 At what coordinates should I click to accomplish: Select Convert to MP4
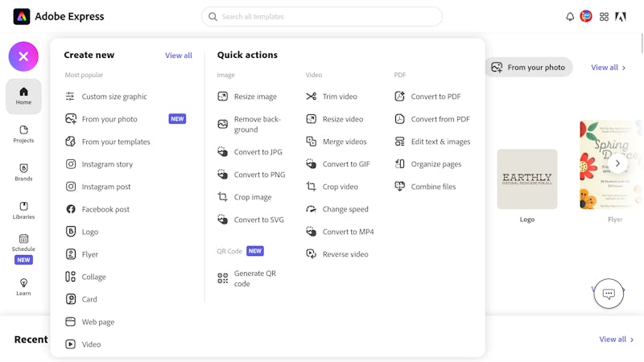[340, 232]
